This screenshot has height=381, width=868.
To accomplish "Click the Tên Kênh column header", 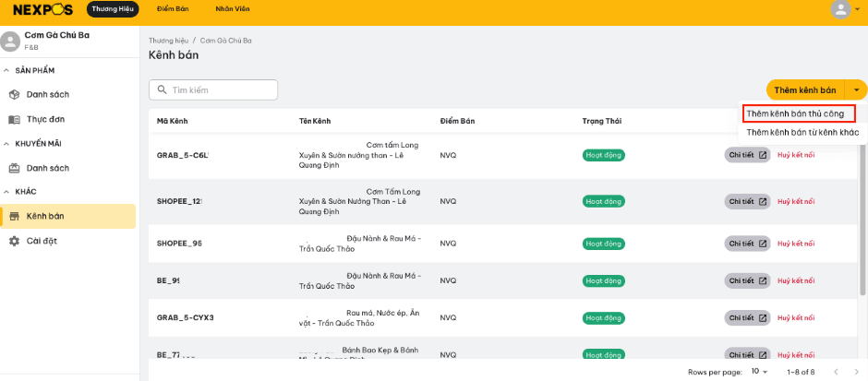I will coord(315,121).
